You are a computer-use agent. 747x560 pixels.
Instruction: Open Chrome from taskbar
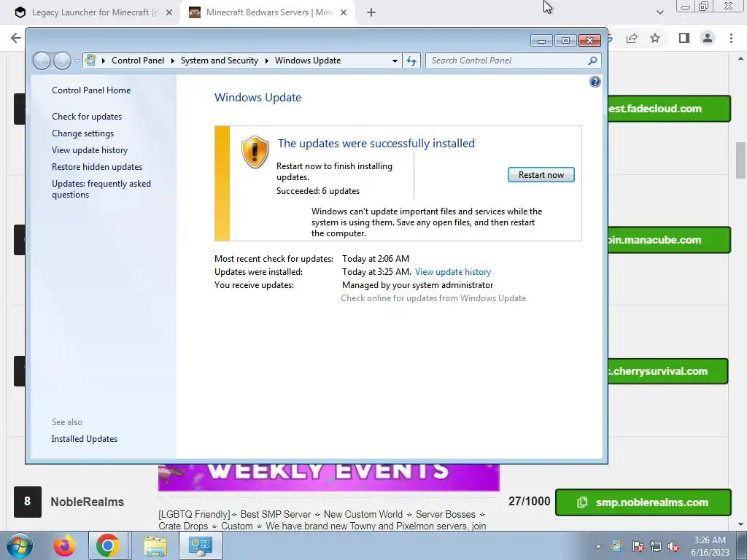pos(108,545)
